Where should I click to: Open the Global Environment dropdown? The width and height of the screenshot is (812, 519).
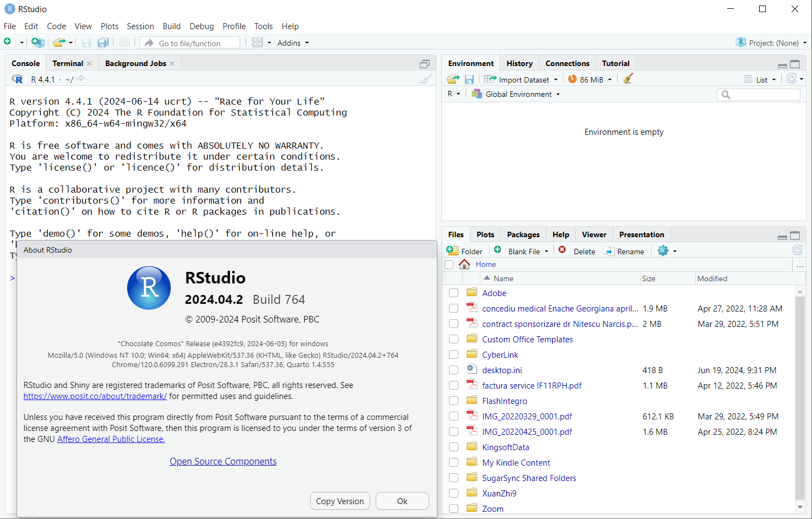[x=516, y=94]
